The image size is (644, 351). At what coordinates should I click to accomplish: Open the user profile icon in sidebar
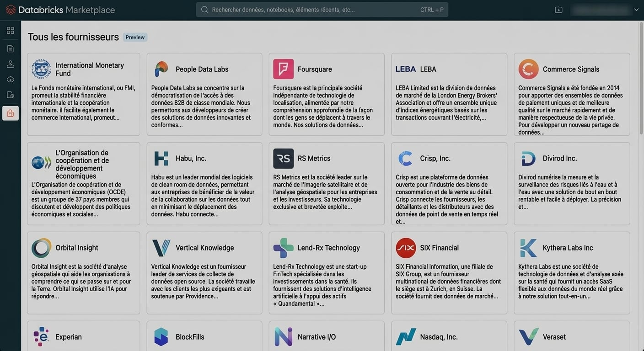11,64
